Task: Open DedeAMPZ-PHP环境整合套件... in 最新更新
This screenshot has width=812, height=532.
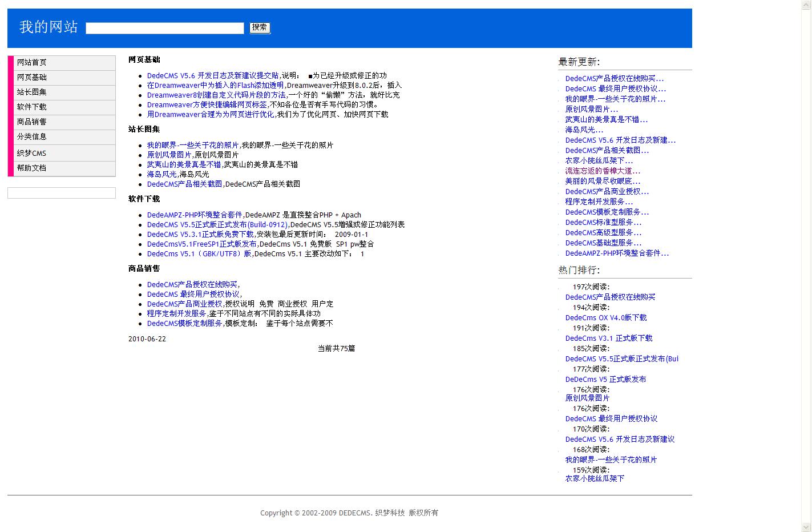Action: coord(617,253)
